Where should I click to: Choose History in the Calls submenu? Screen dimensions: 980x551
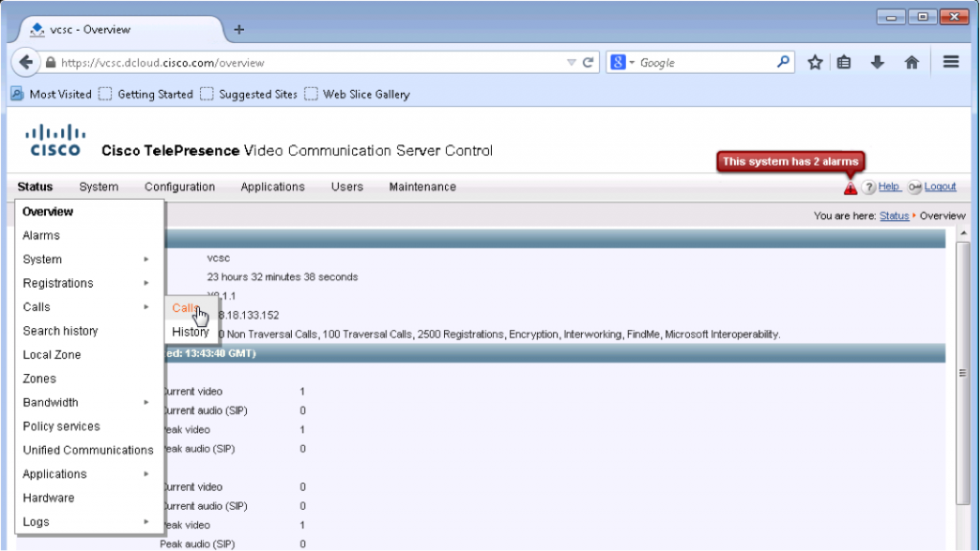tap(190, 332)
